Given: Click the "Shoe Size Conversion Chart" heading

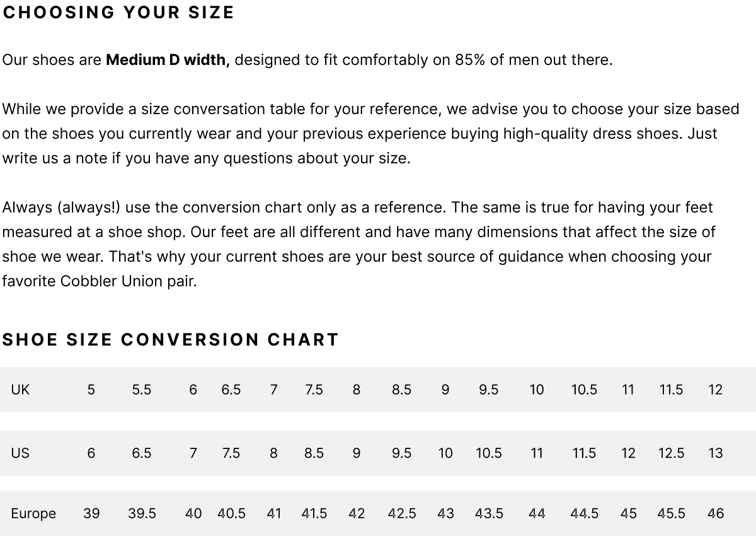Looking at the screenshot, I should [x=170, y=340].
